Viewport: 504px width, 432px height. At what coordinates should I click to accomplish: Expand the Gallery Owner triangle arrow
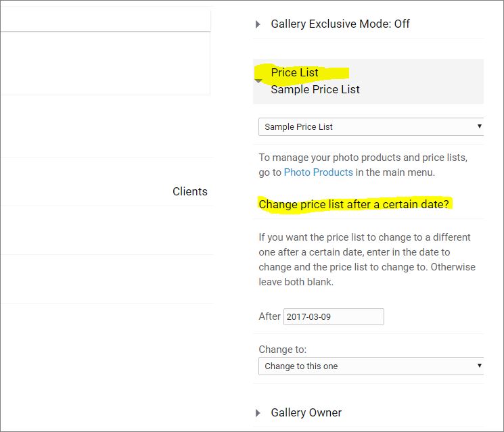258,413
